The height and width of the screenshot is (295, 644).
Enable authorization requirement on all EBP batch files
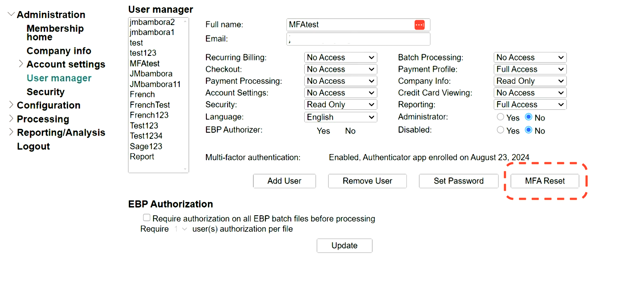click(x=146, y=217)
